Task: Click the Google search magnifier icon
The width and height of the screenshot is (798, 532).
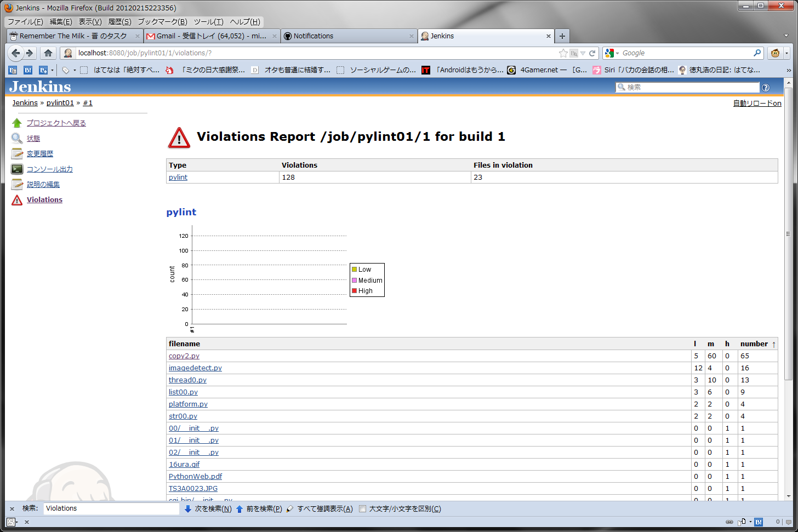Action: tap(757, 53)
